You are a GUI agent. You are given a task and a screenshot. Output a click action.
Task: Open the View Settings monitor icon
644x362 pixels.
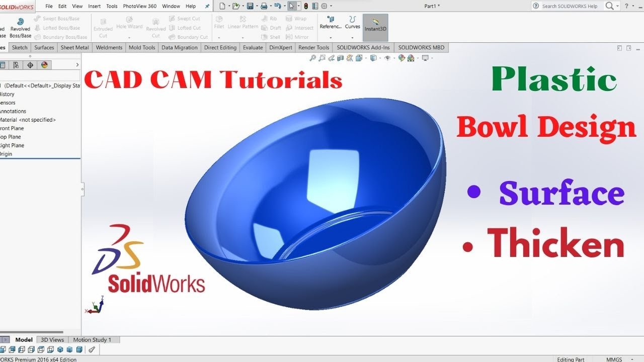click(x=425, y=58)
